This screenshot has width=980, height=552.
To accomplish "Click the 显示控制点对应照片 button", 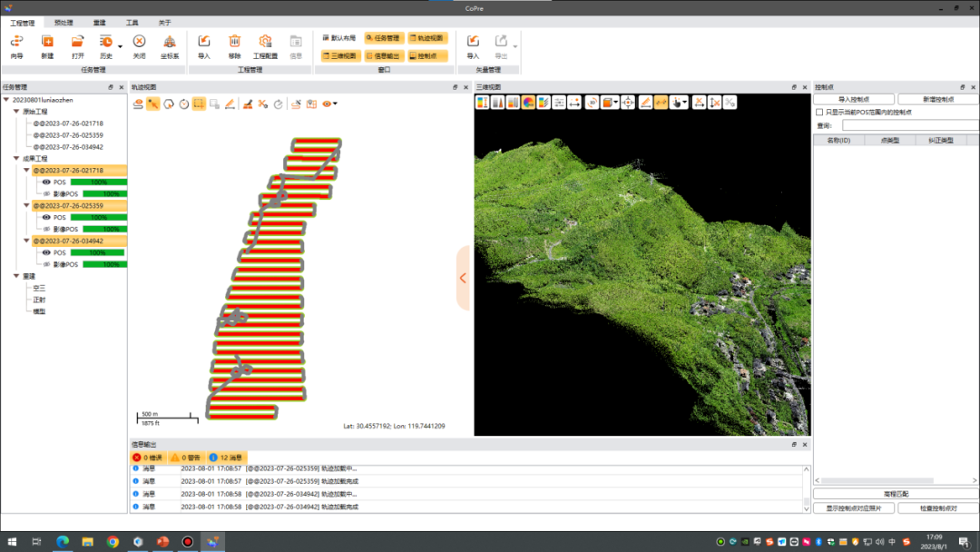I will pyautogui.click(x=854, y=508).
